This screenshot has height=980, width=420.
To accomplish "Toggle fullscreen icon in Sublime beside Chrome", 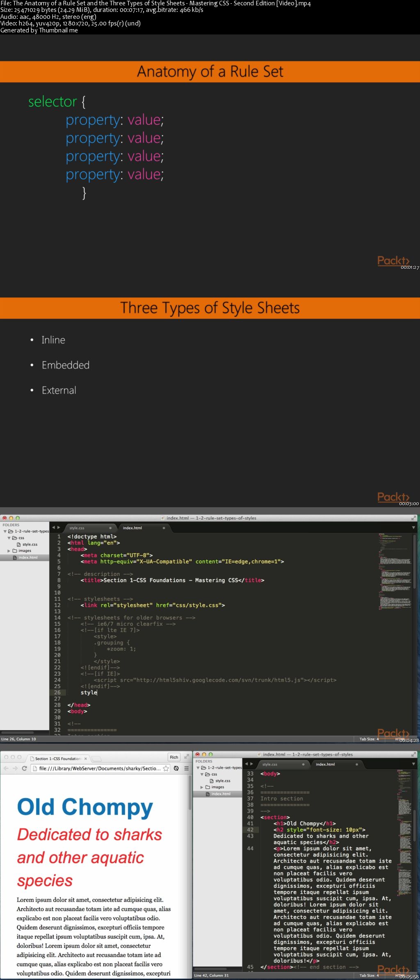I will (x=414, y=754).
